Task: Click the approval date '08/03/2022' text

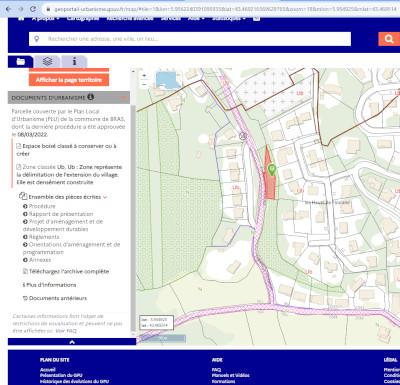Action: click(x=32, y=135)
